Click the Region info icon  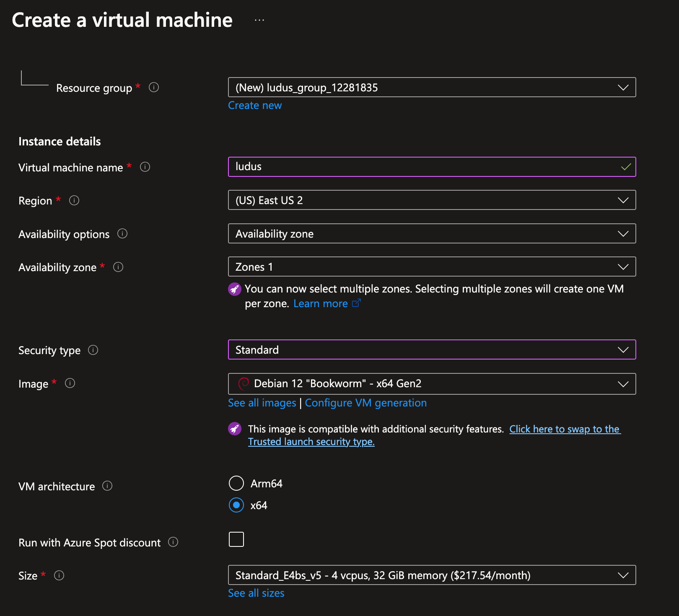pos(74,200)
